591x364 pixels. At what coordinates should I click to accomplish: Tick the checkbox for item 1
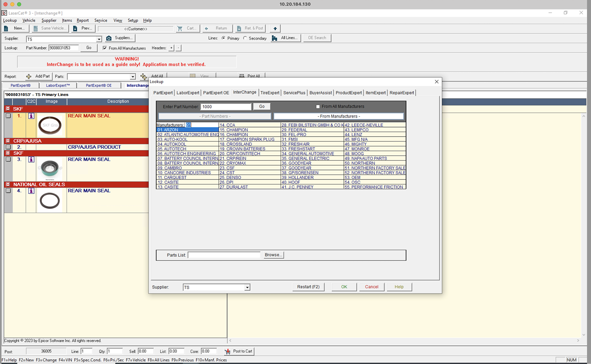pos(8,116)
